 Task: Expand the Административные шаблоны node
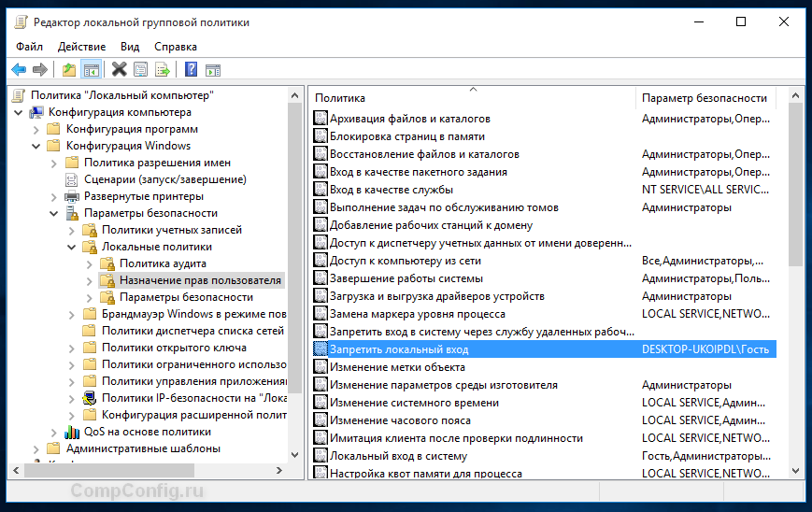(36, 448)
